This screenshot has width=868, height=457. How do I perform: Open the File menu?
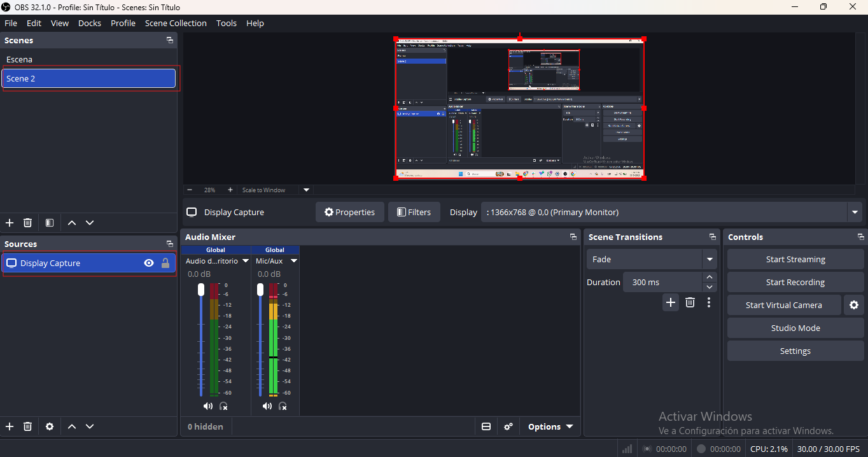[x=11, y=23]
